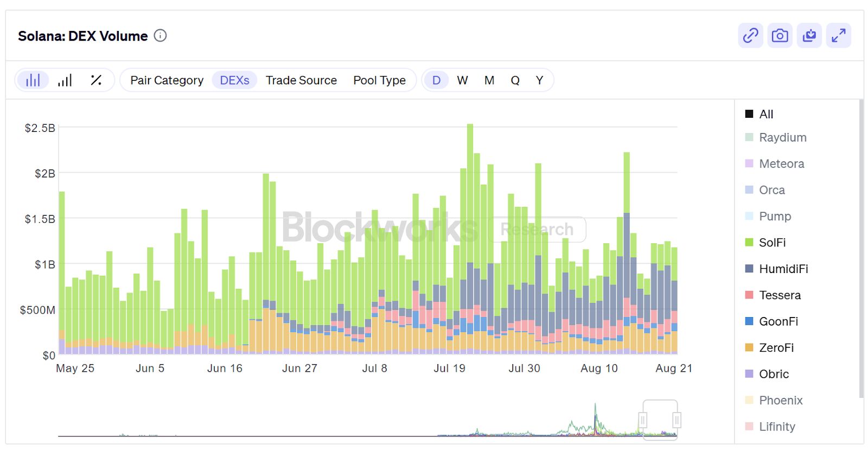Select DEXs grouping

tap(234, 80)
